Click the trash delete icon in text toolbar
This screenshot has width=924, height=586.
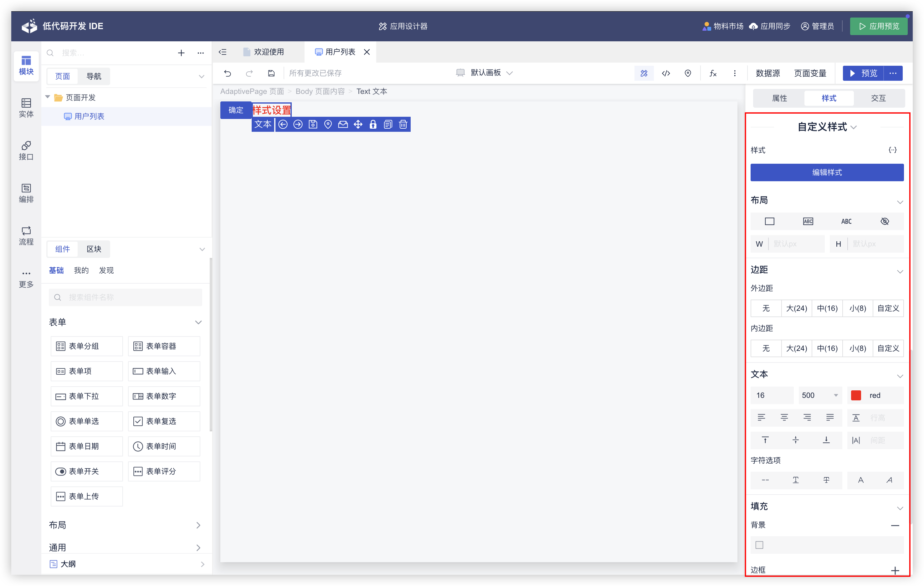click(403, 124)
